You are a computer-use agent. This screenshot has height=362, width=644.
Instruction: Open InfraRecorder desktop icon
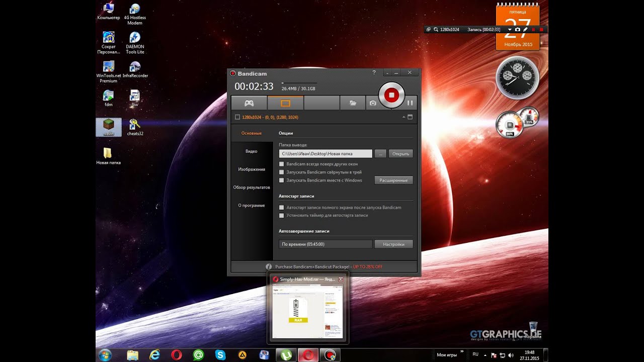tap(135, 69)
